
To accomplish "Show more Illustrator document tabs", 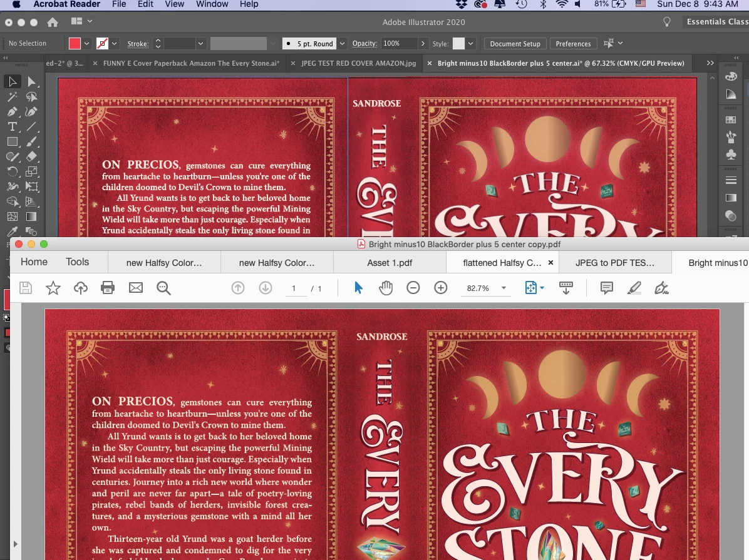I will [x=710, y=63].
